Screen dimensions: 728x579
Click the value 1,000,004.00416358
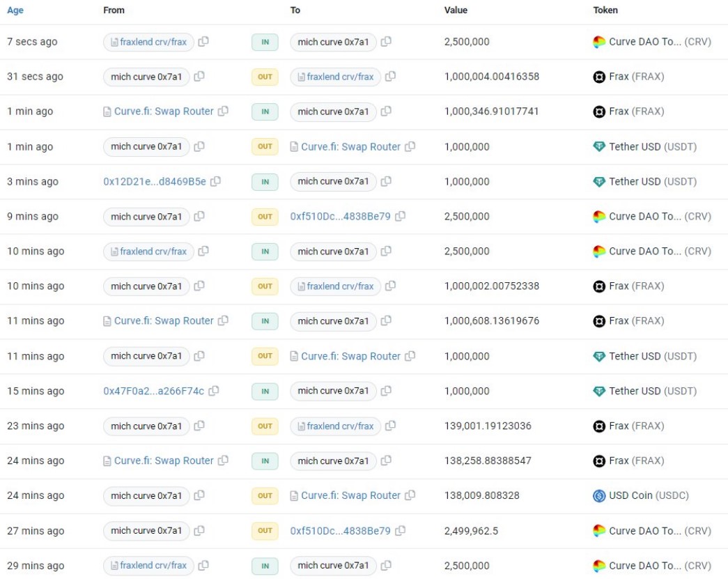[x=492, y=77]
